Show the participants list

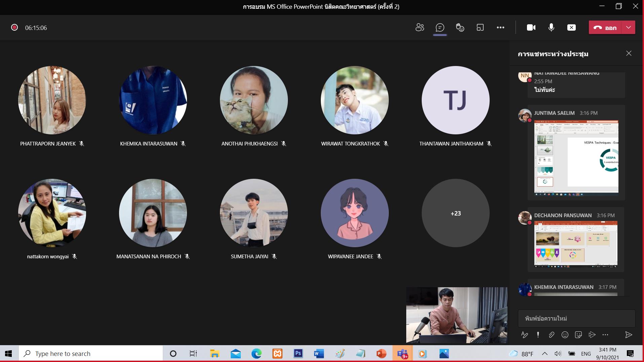coord(420,28)
